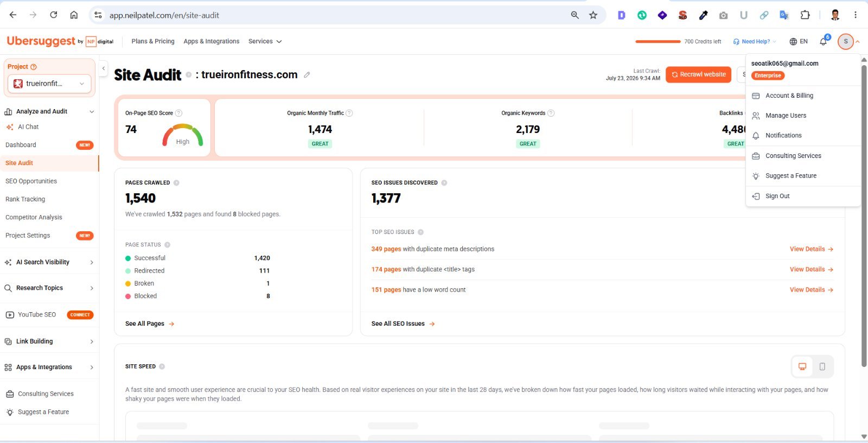The image size is (868, 443).
Task: Open browser zoom magnifier icon
Action: pyautogui.click(x=575, y=15)
